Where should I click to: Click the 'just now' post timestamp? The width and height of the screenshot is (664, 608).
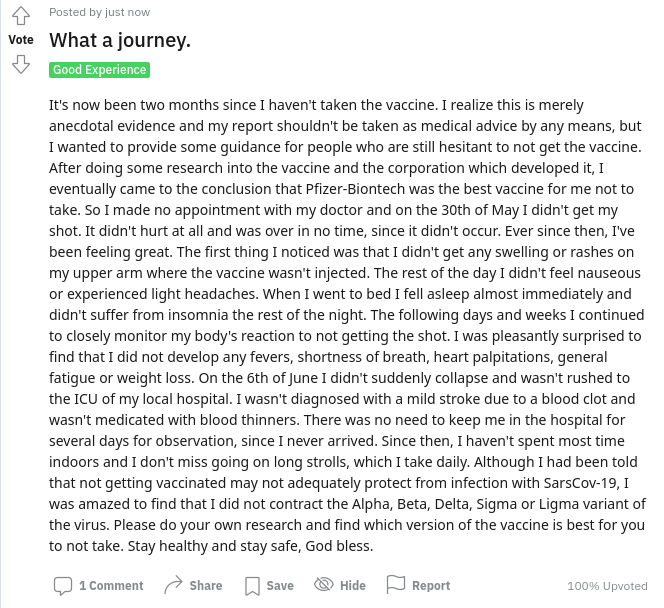tap(127, 12)
